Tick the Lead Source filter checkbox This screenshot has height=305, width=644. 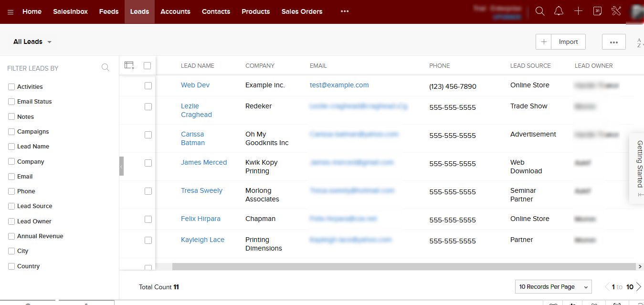(x=11, y=206)
